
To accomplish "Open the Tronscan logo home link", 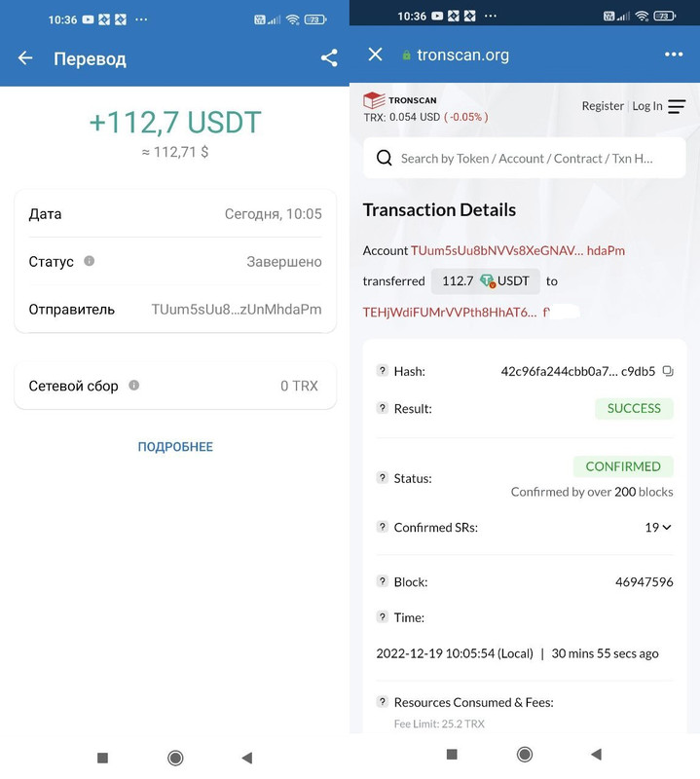I will pyautogui.click(x=400, y=100).
